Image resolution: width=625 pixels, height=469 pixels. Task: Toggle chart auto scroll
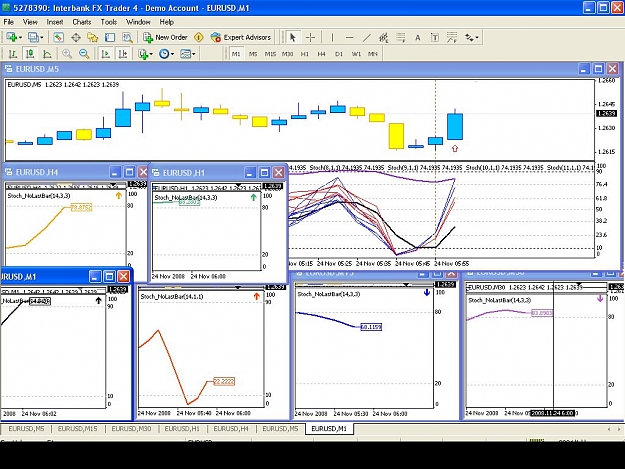point(105,53)
